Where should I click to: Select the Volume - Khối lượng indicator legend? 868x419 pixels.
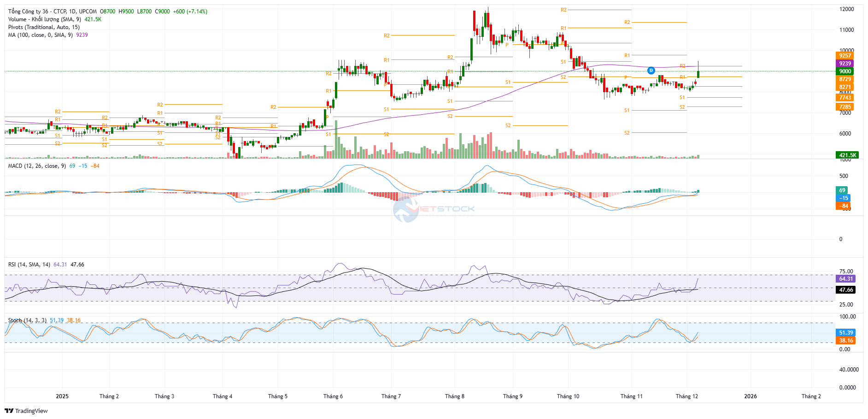45,19
